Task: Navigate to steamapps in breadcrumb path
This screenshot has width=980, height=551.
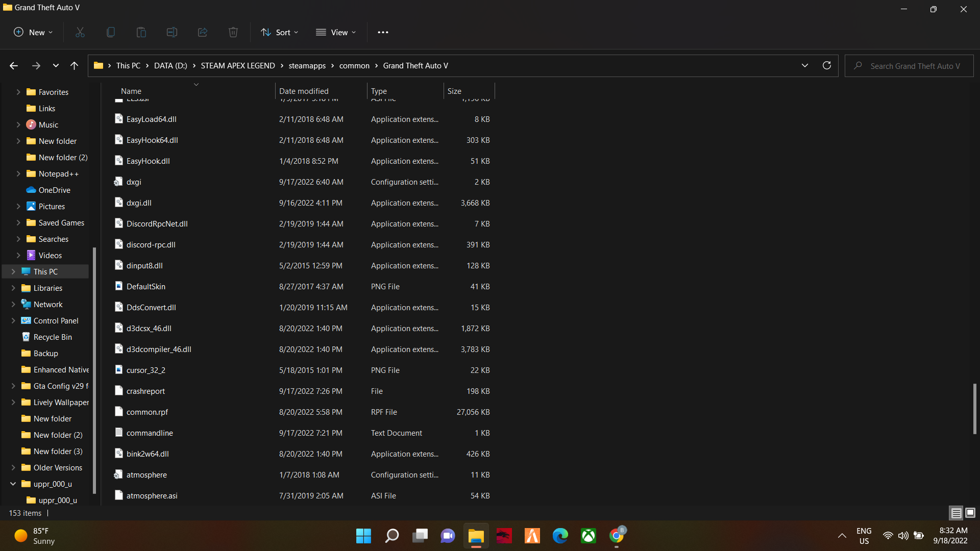Action: 307,65
